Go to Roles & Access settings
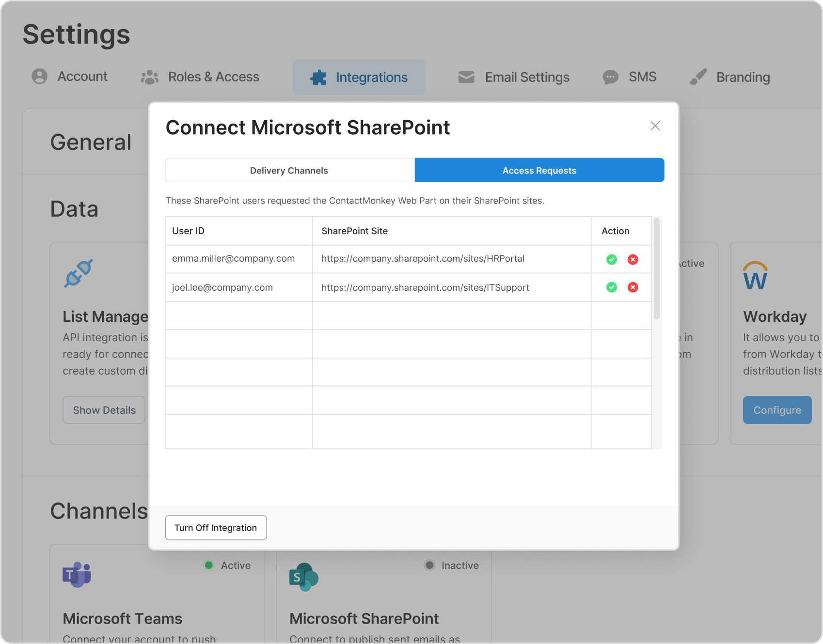The width and height of the screenshot is (823, 644). pos(200,77)
